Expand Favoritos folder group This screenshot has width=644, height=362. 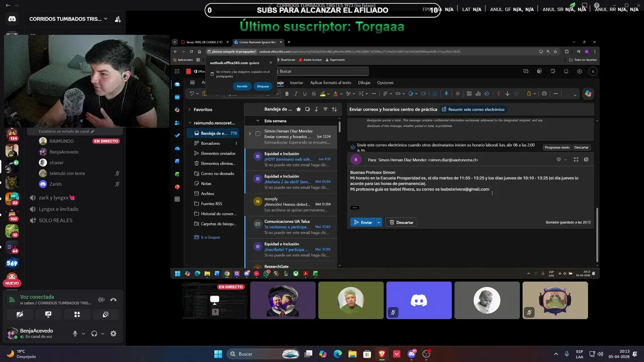click(190, 109)
